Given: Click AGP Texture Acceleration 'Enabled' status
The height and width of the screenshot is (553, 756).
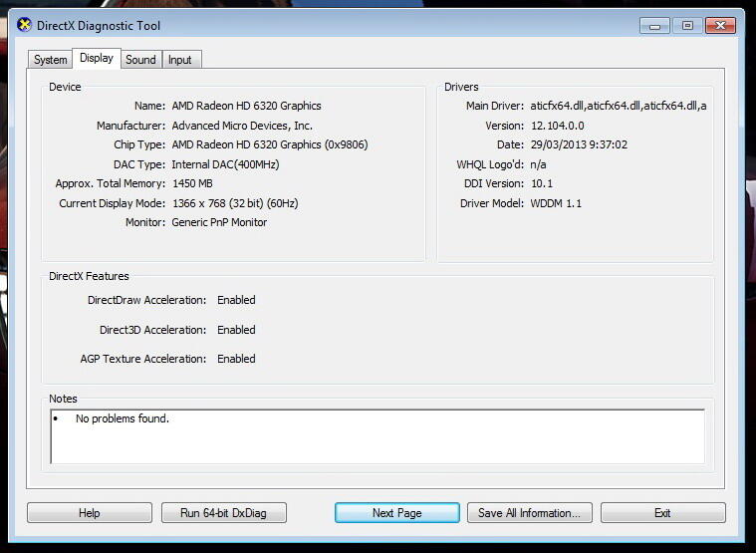Looking at the screenshot, I should tap(236, 359).
